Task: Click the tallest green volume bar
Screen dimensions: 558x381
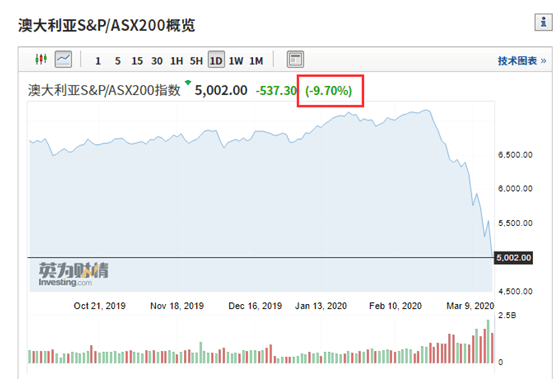Action: 488,341
